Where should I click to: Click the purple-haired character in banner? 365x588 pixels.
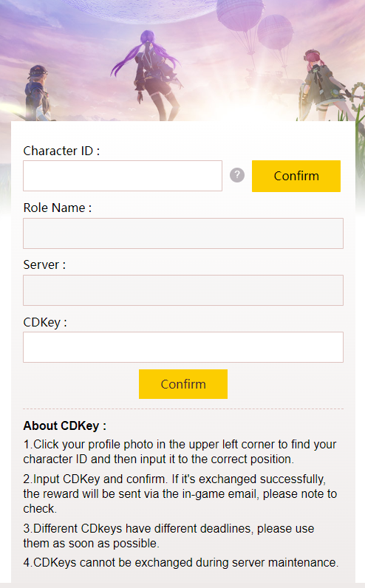point(149,75)
